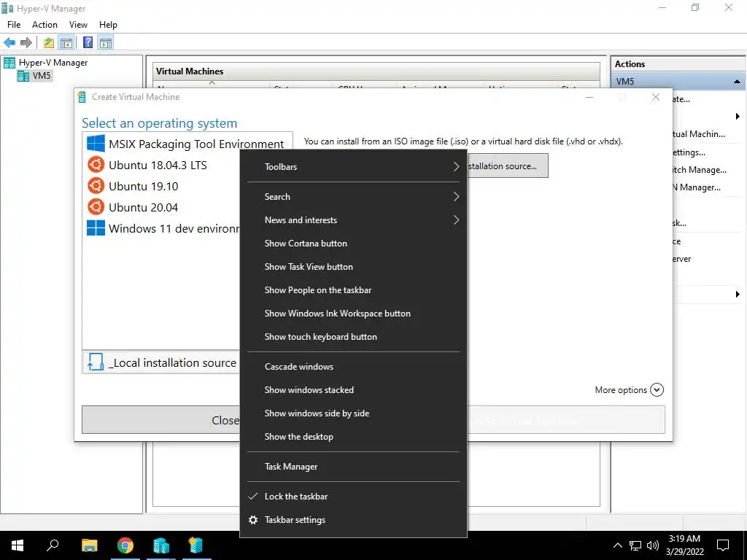Open the Windows Start button
747x560 pixels.
click(18, 545)
